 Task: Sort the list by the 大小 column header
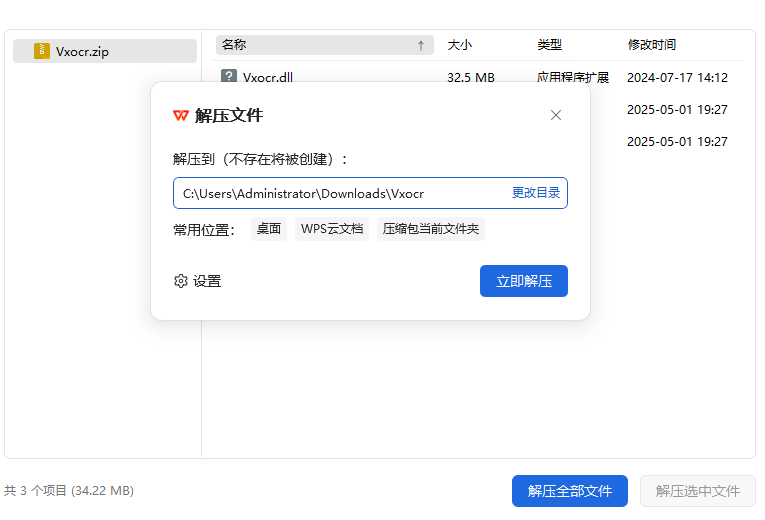(x=460, y=45)
